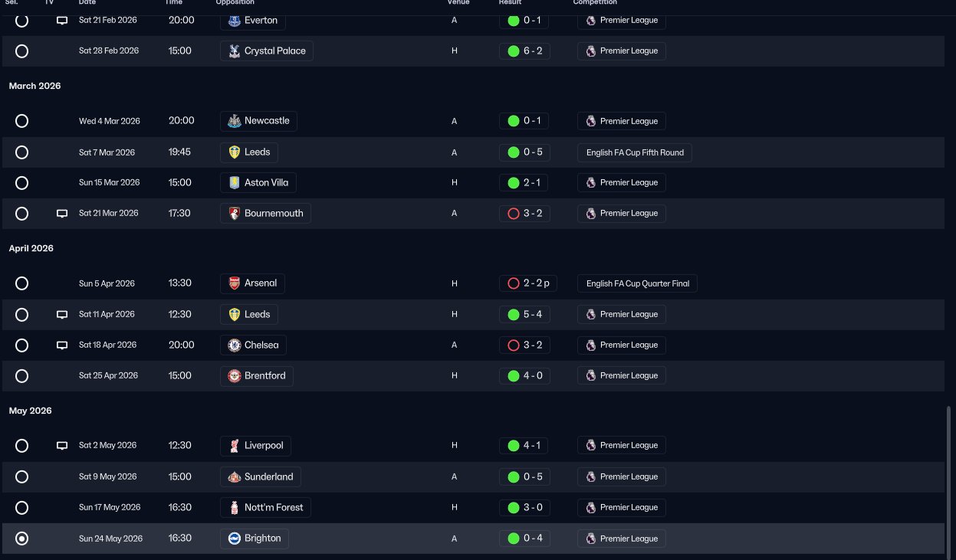Image resolution: width=956 pixels, height=560 pixels.
Task: Select Nott'm Forest fixture radio button
Action: [x=21, y=507]
